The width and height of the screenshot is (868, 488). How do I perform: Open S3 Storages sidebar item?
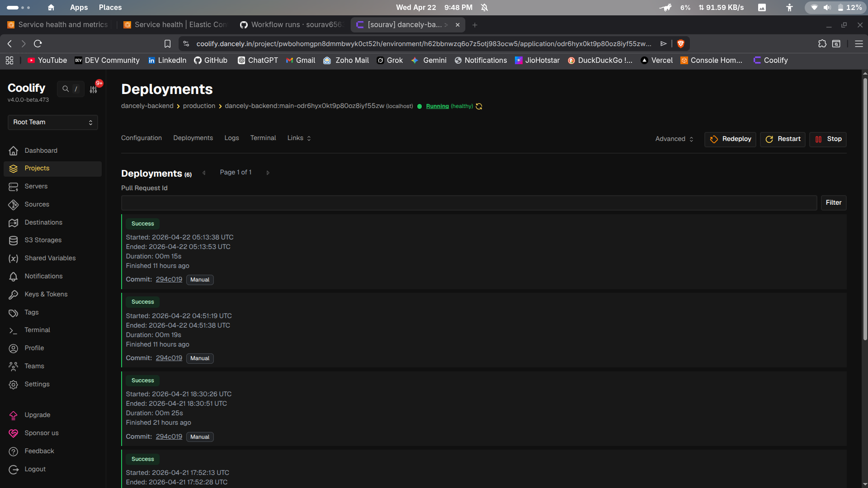tap(42, 240)
